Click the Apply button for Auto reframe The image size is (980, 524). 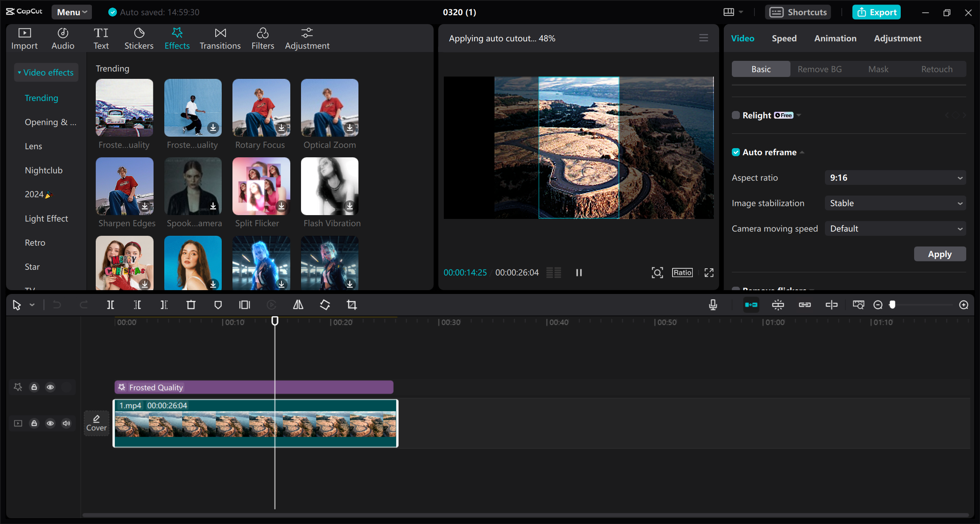pyautogui.click(x=939, y=254)
